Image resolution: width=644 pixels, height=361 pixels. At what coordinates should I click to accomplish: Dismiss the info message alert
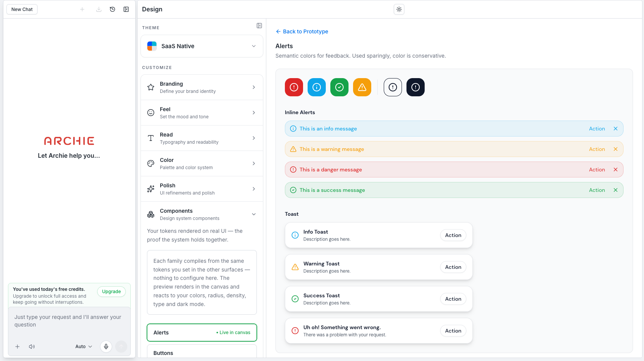[x=616, y=129]
